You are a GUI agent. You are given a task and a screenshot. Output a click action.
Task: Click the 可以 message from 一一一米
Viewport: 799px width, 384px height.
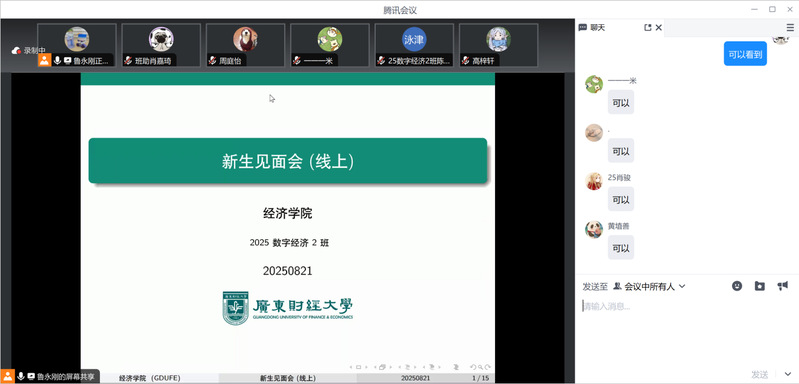[x=621, y=102]
